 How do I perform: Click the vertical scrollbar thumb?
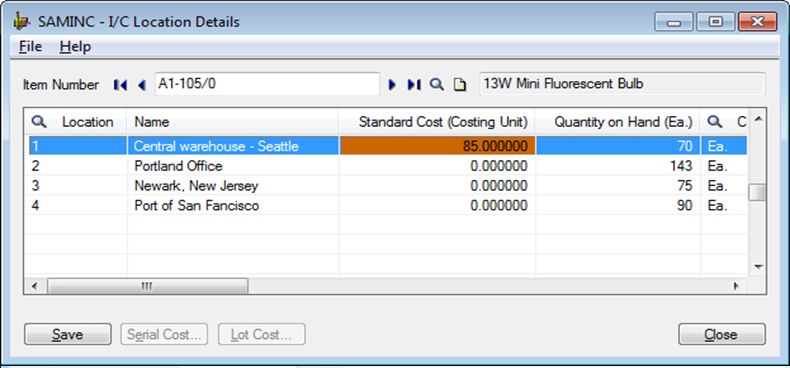(757, 192)
